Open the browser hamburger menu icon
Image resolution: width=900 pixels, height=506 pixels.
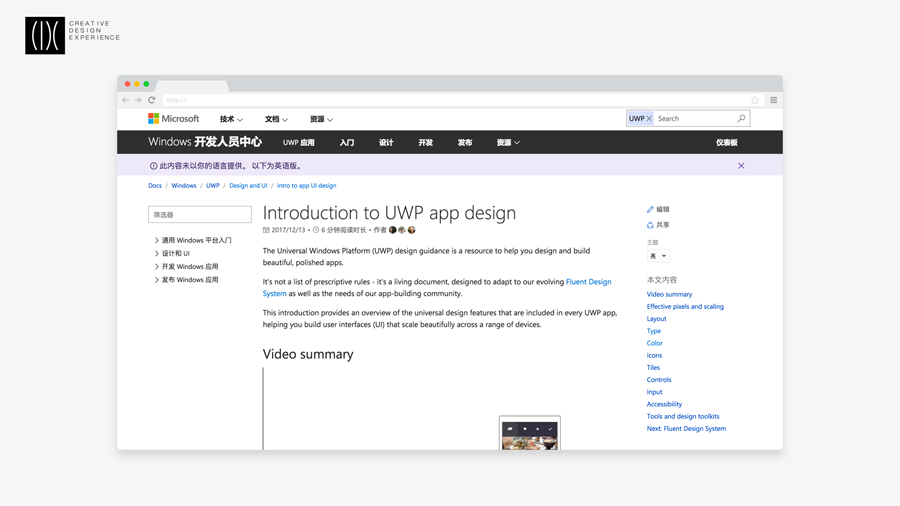[x=773, y=100]
